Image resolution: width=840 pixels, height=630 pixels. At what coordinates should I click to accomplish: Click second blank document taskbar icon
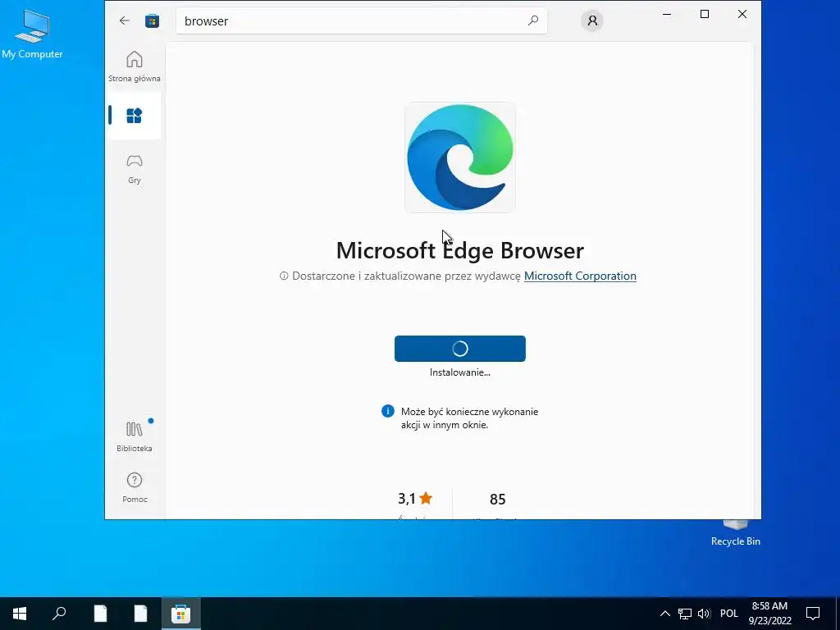140,614
